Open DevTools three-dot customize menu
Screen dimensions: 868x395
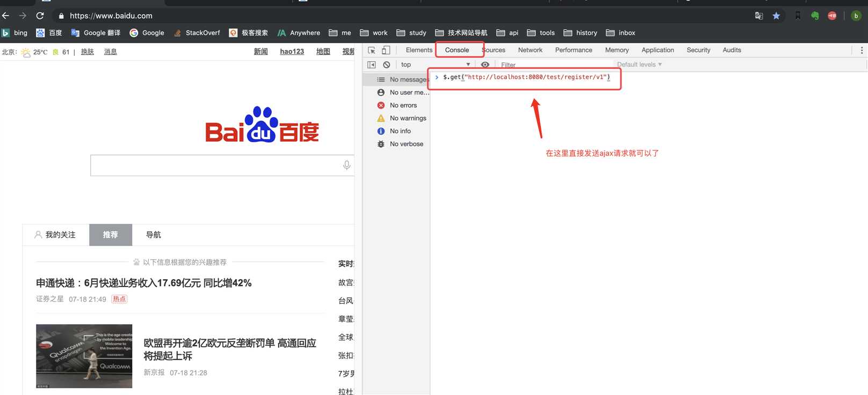tap(862, 50)
